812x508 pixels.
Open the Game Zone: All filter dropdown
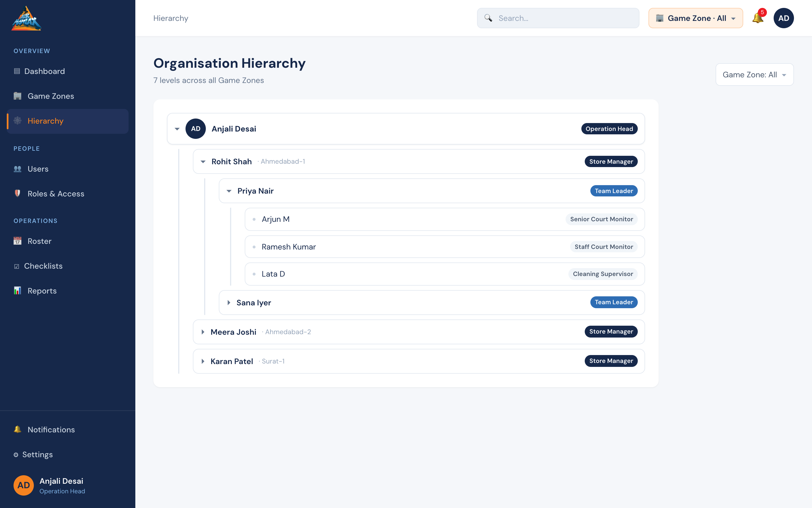pos(754,75)
